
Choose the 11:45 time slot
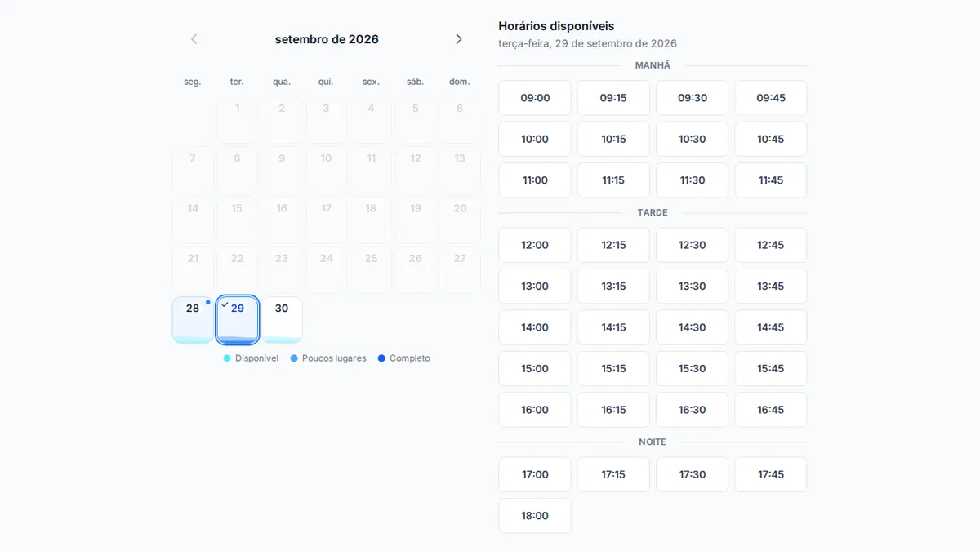(771, 180)
